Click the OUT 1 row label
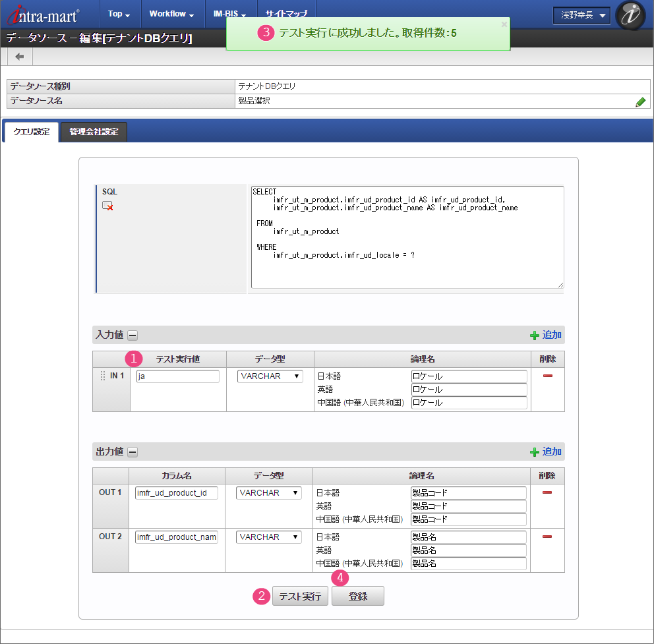This screenshot has height=644, width=654. 110,492
